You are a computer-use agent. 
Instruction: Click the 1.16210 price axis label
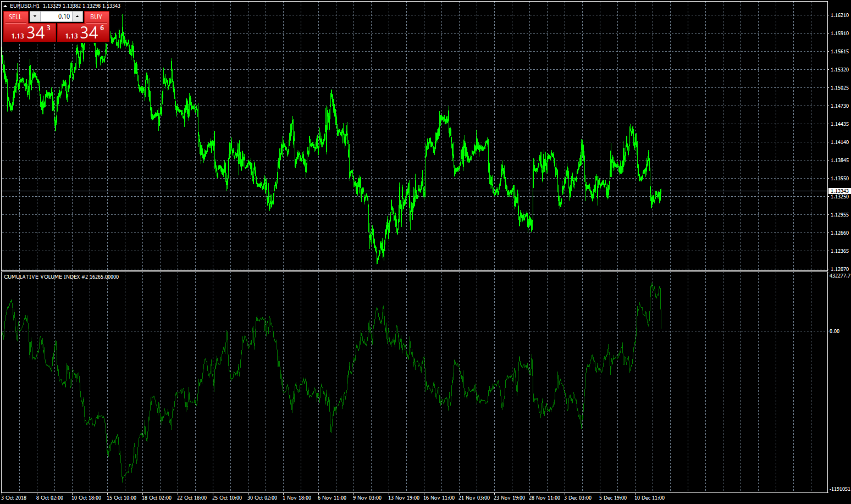tap(839, 15)
